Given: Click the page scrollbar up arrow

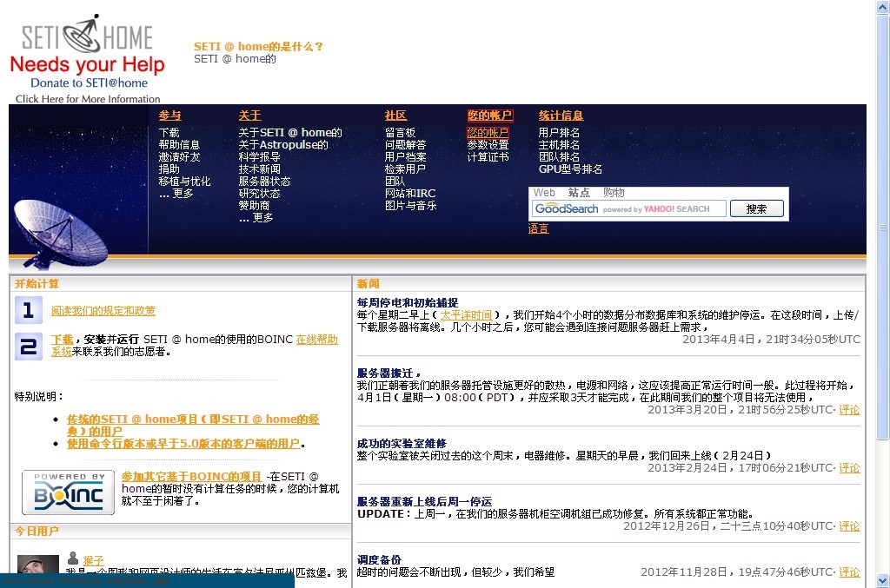Looking at the screenshot, I should pyautogui.click(x=883, y=6).
